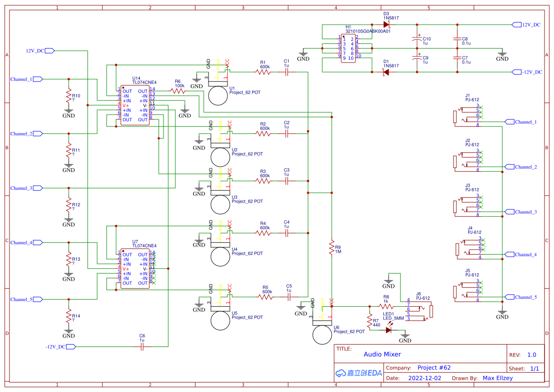Click the Audio Mixer title text
The width and height of the screenshot is (554, 392).
coord(382,354)
